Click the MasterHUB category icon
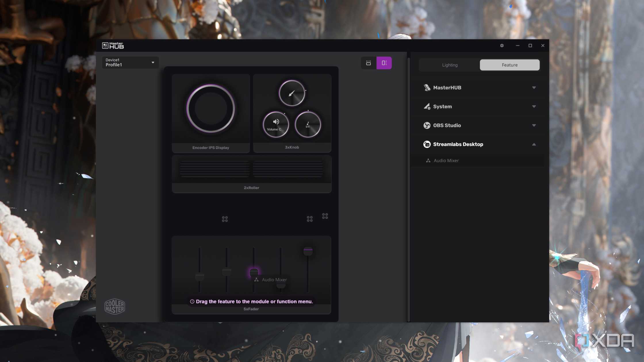The width and height of the screenshot is (644, 362). coord(427,88)
